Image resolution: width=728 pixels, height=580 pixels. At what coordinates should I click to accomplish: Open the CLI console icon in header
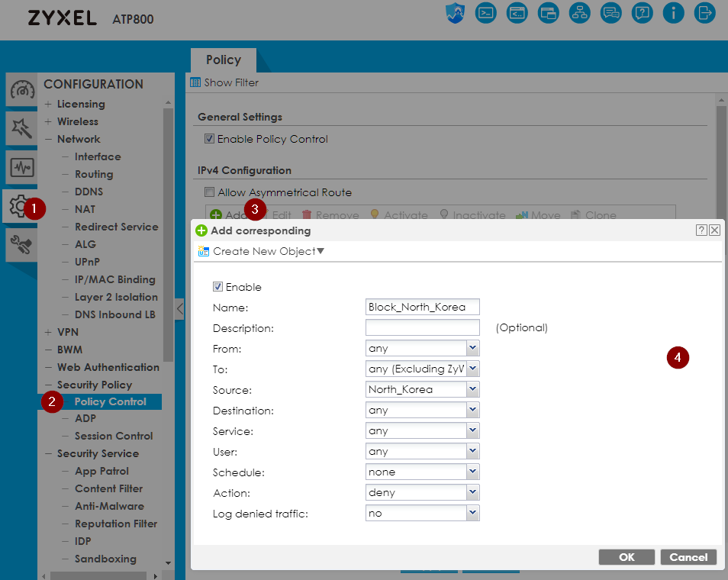pyautogui.click(x=486, y=13)
